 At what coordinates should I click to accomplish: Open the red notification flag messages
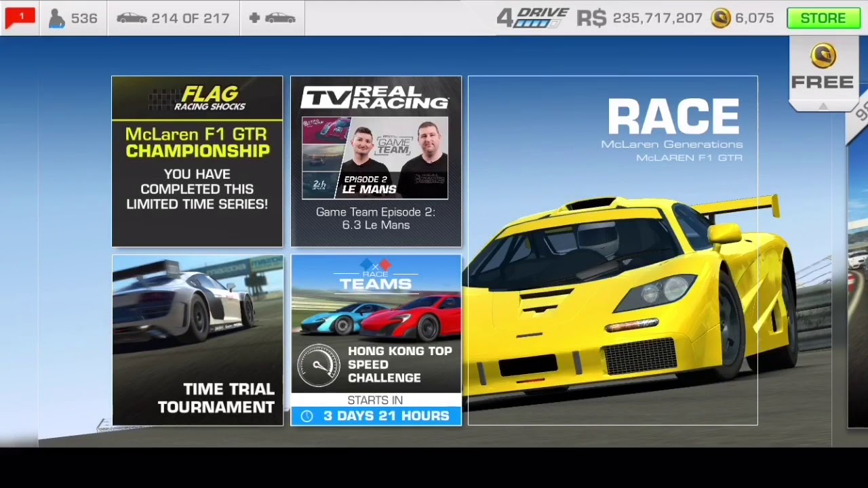pos(20,17)
